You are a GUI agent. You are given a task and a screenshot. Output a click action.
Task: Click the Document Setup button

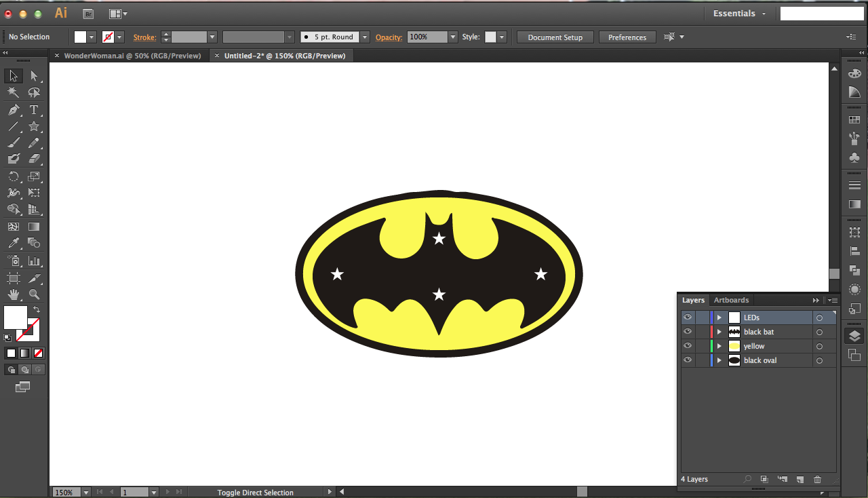point(555,37)
